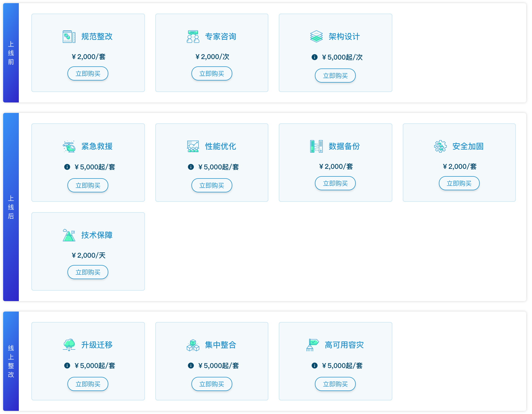Select the 线上整改 side tab
This screenshot has height=414, width=532.
[x=11, y=361]
